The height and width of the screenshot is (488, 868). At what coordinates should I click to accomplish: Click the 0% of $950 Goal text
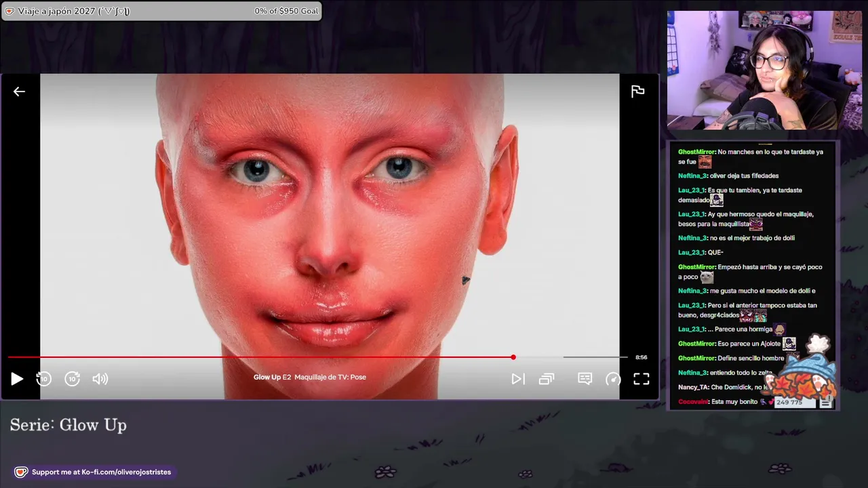tap(286, 11)
